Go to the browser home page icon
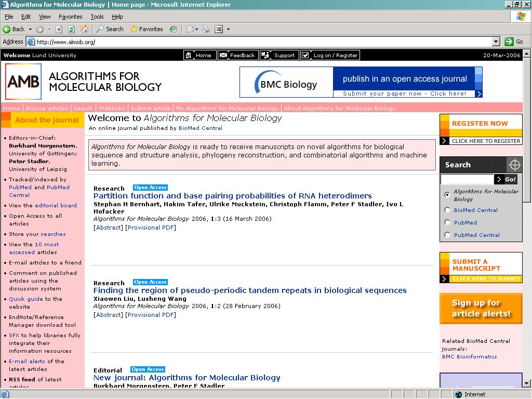The image size is (532, 399). click(84, 29)
